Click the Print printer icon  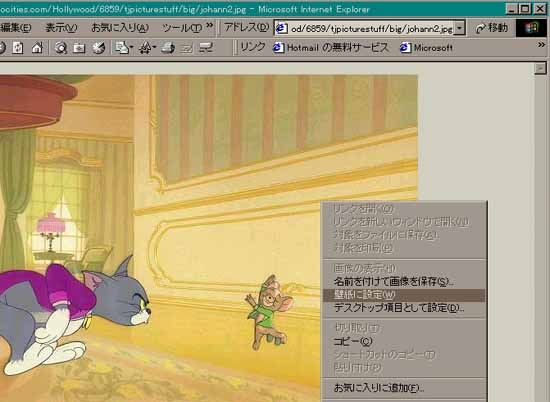click(x=168, y=48)
